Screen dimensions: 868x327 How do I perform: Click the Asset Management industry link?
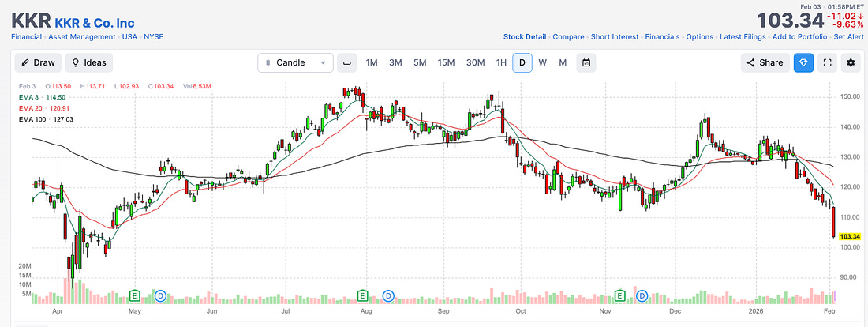82,36
